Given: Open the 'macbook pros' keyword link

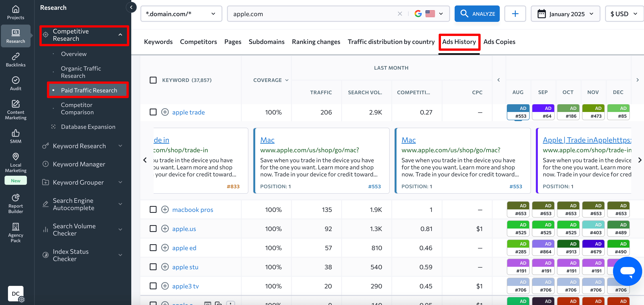Looking at the screenshot, I should tap(193, 210).
